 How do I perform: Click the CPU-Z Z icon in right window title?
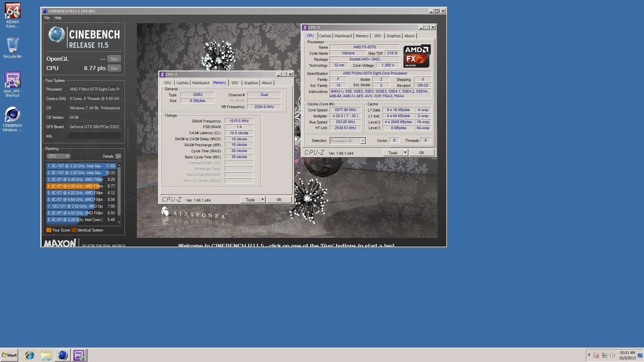coord(305,28)
